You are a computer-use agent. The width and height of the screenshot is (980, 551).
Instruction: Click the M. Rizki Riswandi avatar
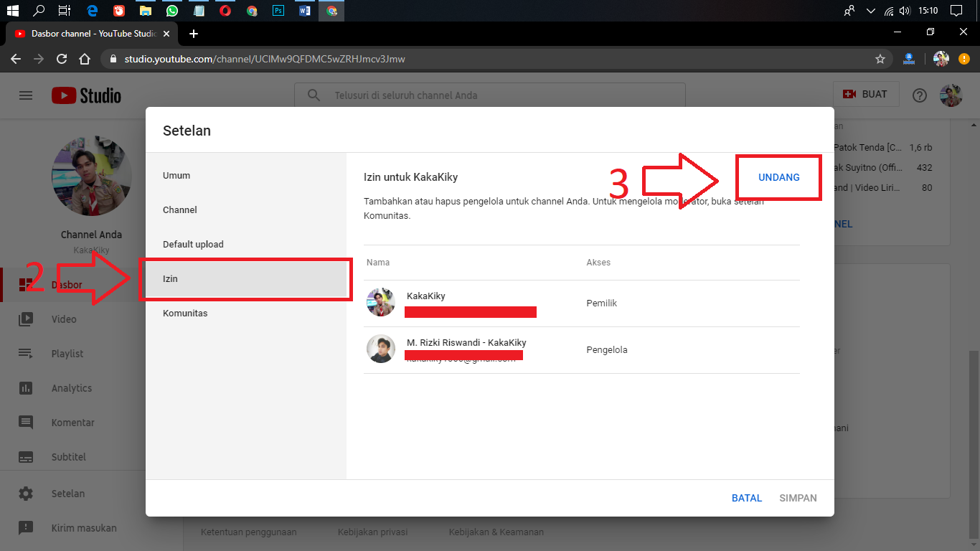point(381,349)
